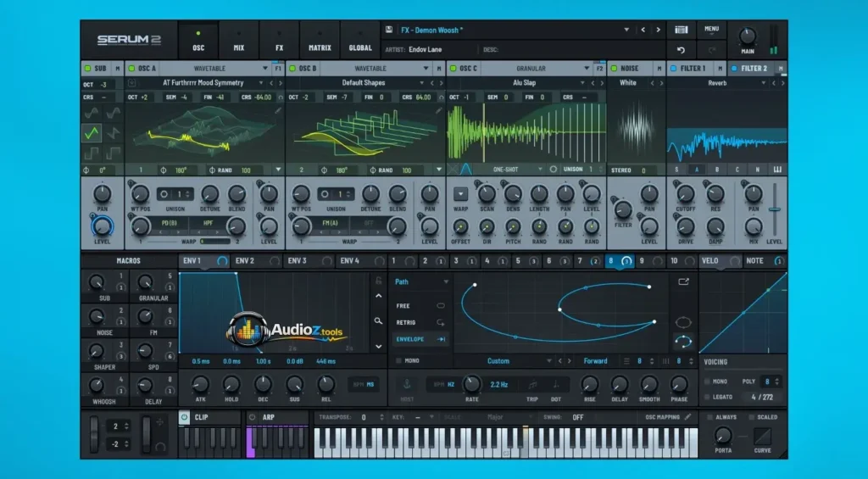Select the sawtooth waveform in SUB oscillator
The image size is (868, 479).
(x=113, y=133)
